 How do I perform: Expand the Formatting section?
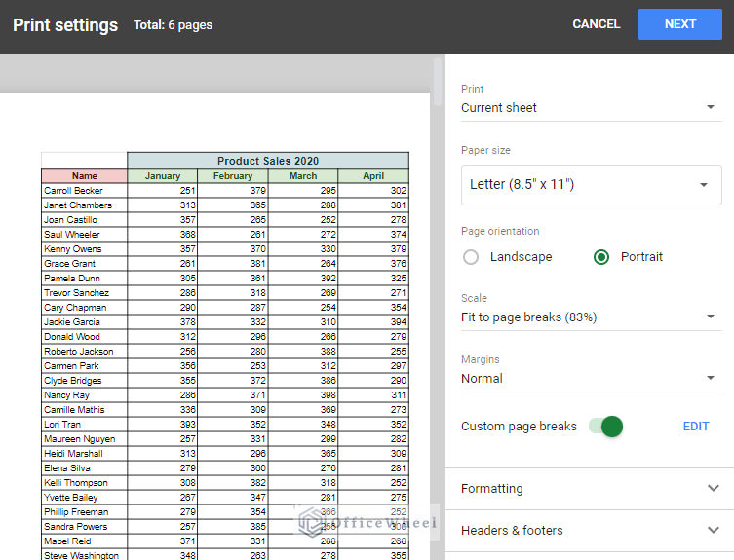(x=589, y=489)
